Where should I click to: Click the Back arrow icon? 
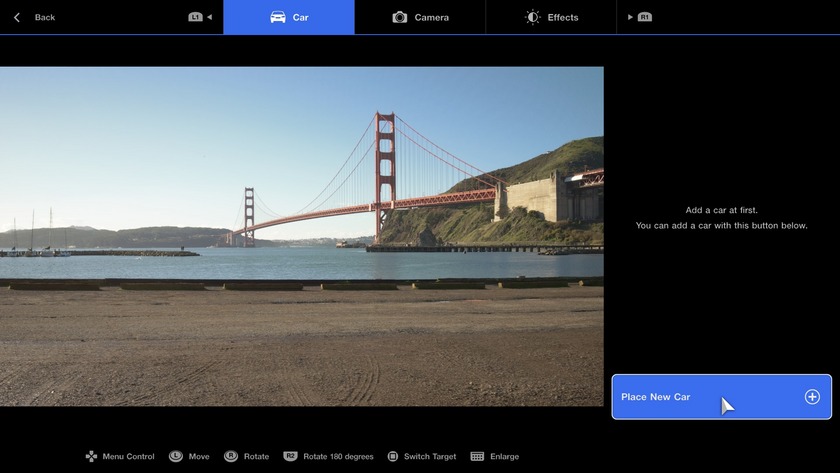click(17, 17)
